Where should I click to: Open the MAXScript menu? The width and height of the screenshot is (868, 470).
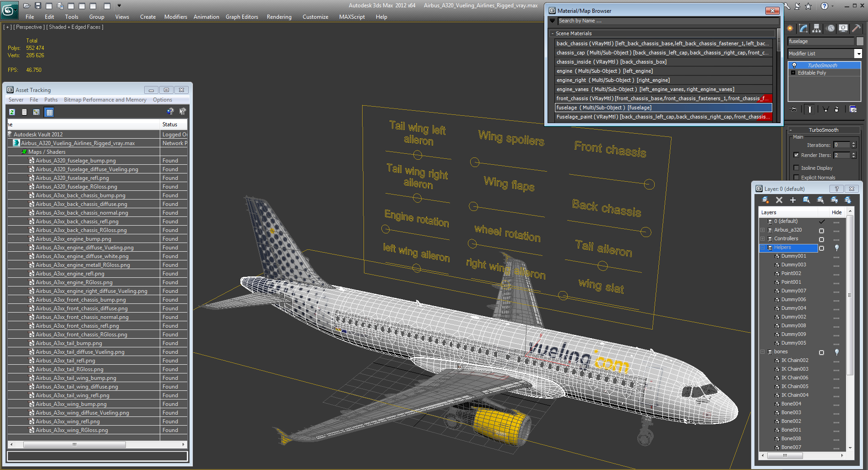[352, 17]
